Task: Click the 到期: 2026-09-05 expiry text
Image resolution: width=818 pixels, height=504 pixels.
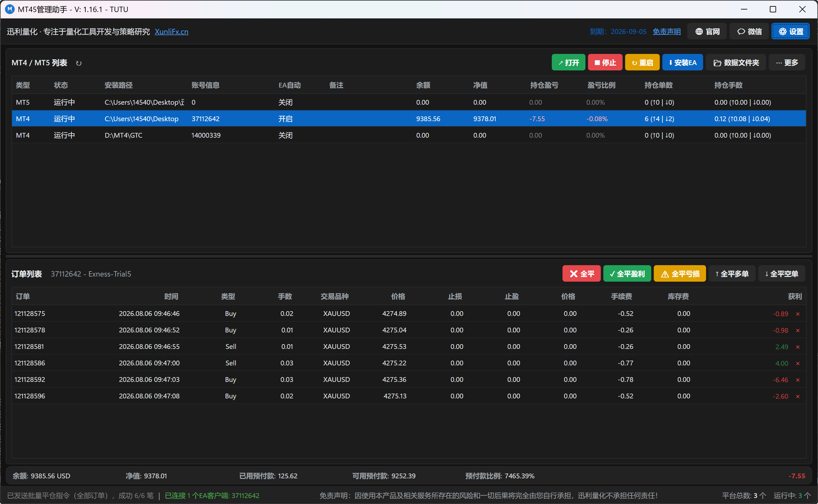Action: (x=618, y=32)
